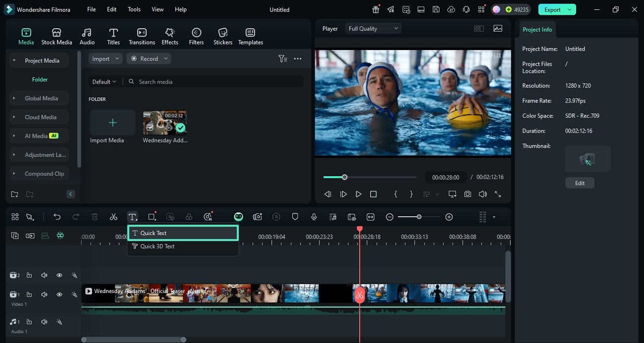Switch to the Project Info tab
Screen dimensions: 644x343
click(537, 29)
